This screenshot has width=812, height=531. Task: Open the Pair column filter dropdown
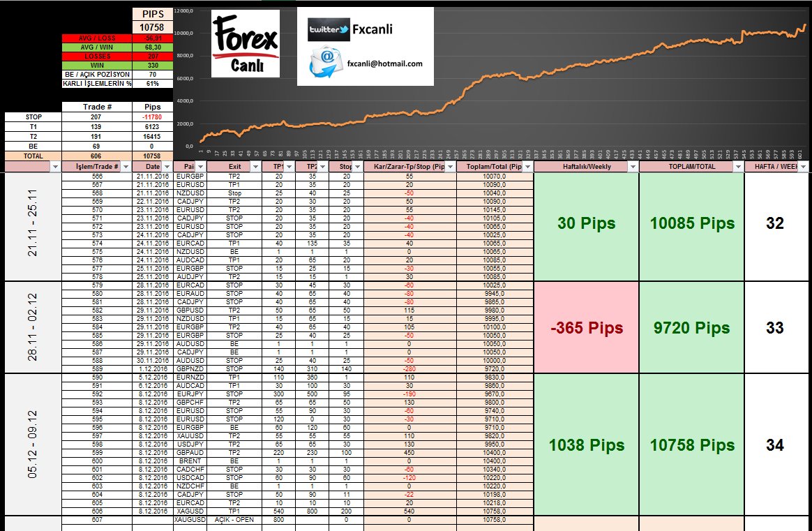[x=202, y=166]
